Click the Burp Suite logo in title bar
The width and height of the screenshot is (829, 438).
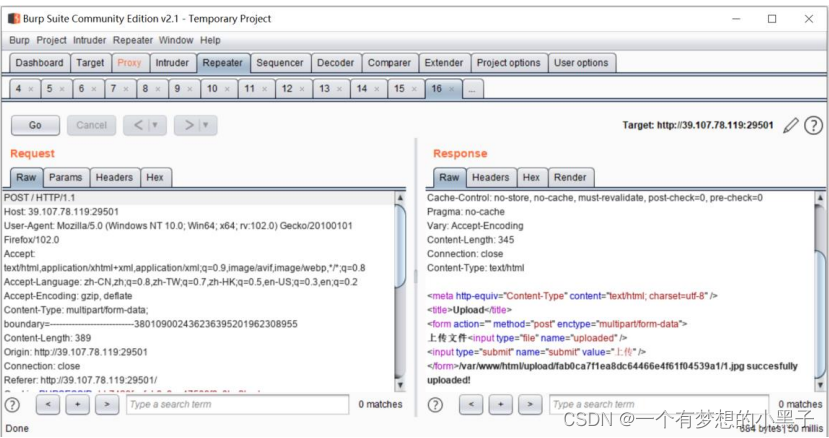(14, 19)
